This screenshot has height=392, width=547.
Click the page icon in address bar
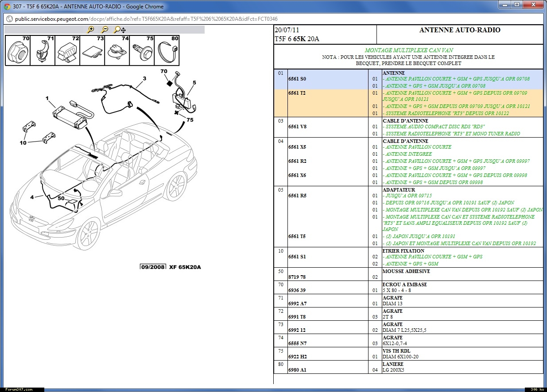click(x=9, y=19)
